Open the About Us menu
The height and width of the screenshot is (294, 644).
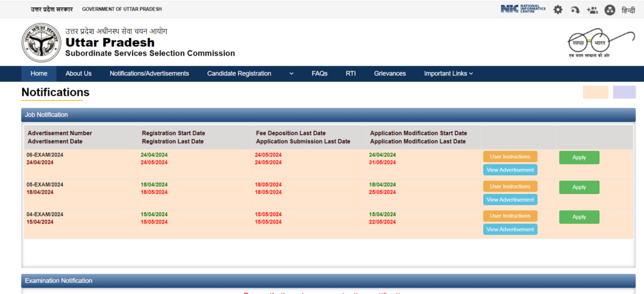click(79, 73)
